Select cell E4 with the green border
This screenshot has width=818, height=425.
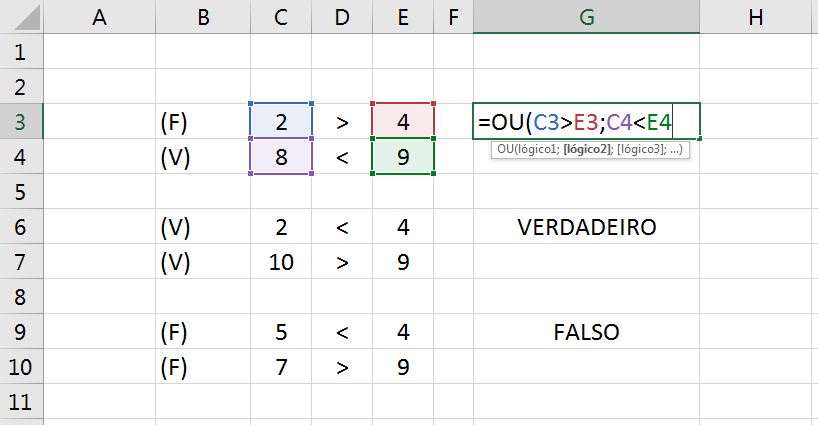pyautogui.click(x=403, y=157)
